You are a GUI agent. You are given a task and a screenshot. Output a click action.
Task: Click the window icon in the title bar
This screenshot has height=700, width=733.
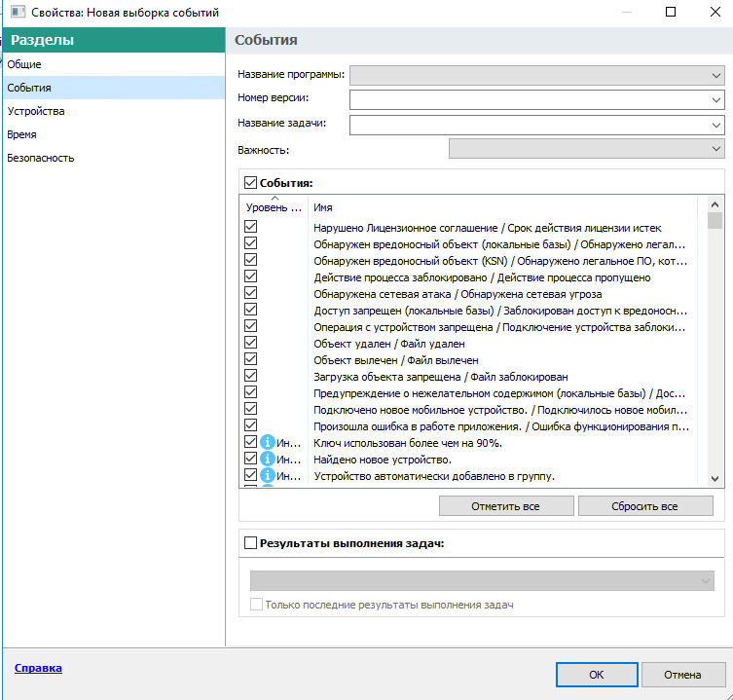pyautogui.click(x=18, y=13)
